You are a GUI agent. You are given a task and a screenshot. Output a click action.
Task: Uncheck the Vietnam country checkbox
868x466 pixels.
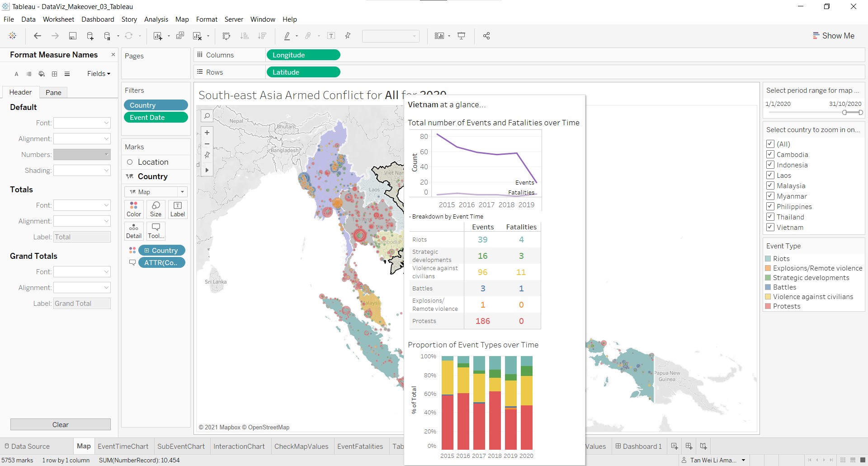[x=771, y=227]
